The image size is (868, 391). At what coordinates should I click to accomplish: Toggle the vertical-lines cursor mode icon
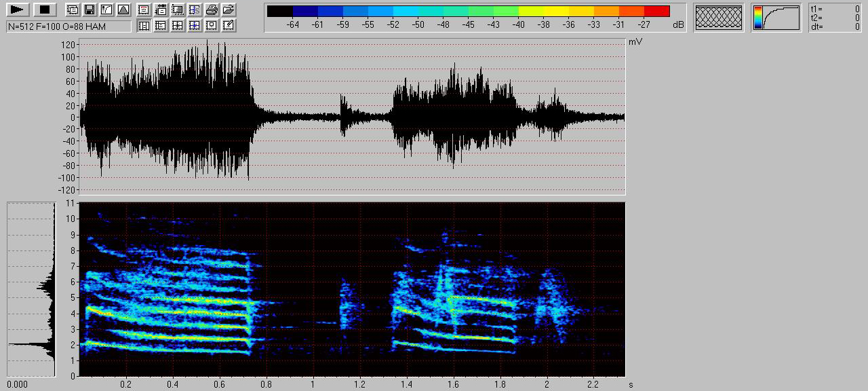point(144,26)
